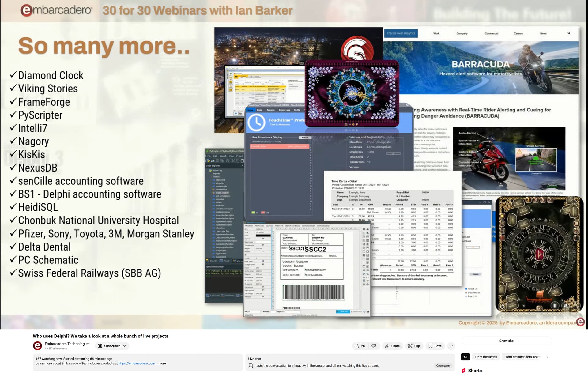Save video using the bookmark icon

click(430, 346)
